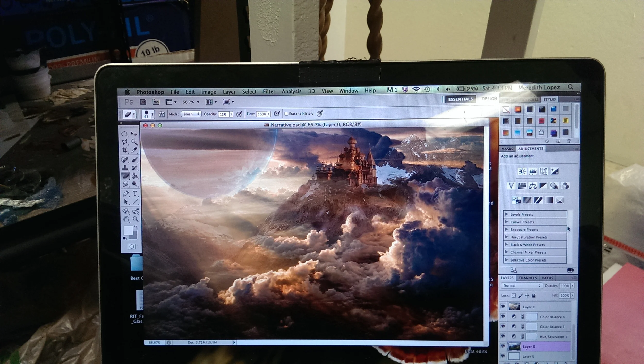Expand Curves Presets
The height and width of the screenshot is (364, 644).
coord(506,222)
